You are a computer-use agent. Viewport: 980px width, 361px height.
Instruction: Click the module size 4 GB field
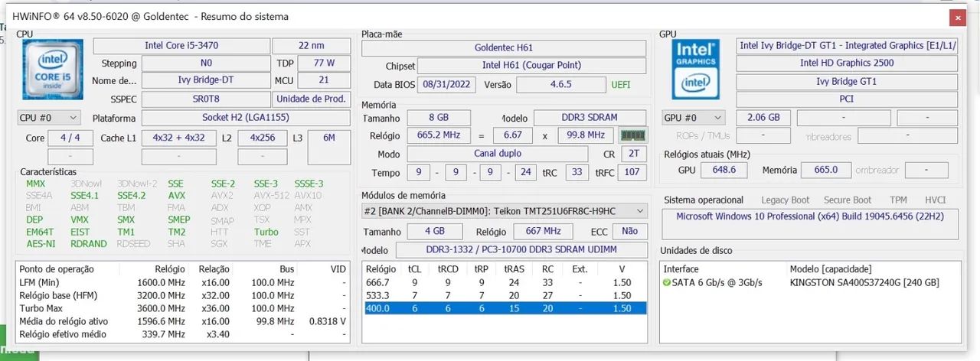tap(435, 231)
